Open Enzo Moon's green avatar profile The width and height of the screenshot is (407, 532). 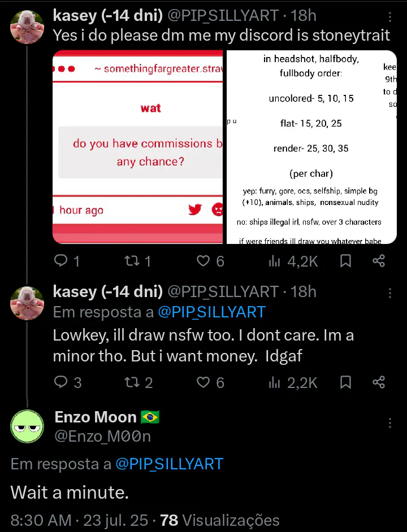pos(27,426)
